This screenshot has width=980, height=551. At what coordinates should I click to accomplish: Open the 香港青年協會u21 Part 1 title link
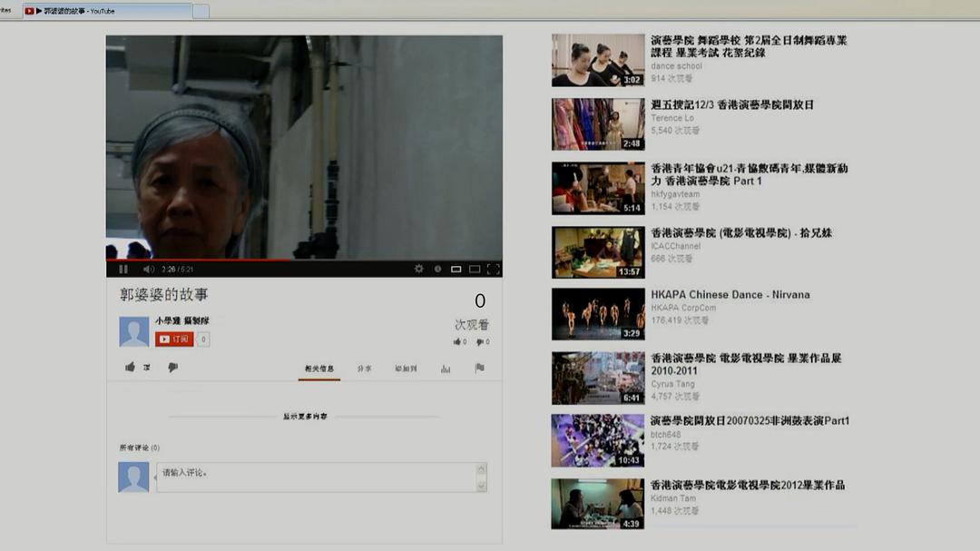749,174
